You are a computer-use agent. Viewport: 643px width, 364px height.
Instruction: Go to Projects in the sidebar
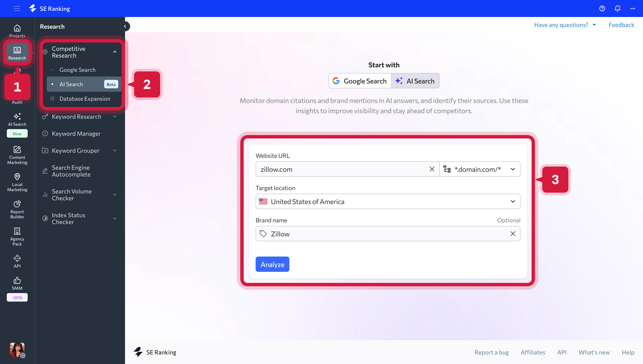(17, 31)
